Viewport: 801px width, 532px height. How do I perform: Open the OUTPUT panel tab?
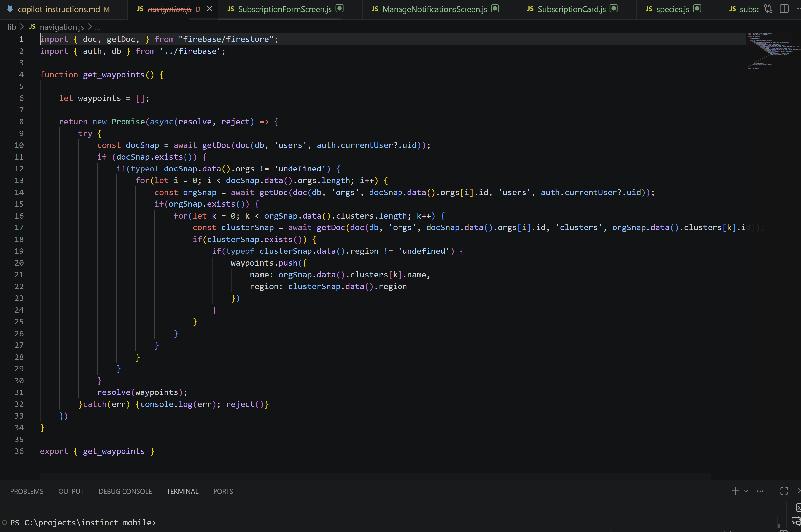(71, 491)
